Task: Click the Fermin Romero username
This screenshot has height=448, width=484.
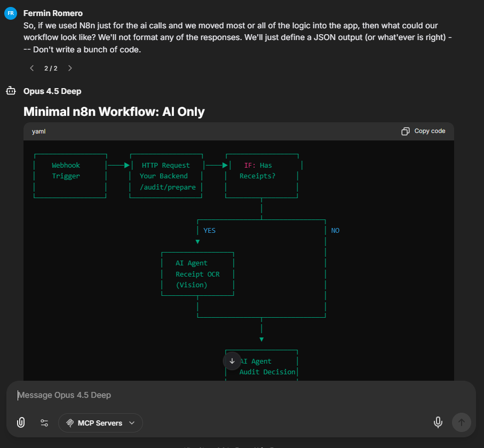Action: coord(53,13)
